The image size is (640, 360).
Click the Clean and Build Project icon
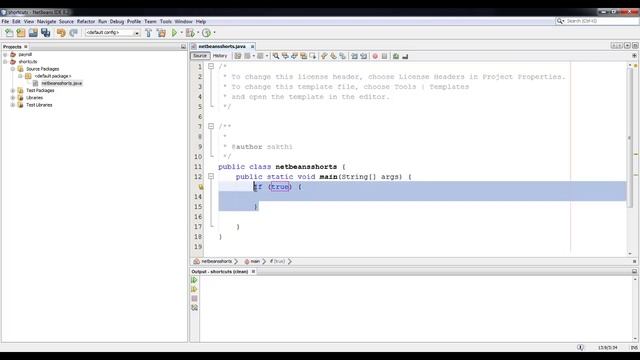[x=162, y=33]
